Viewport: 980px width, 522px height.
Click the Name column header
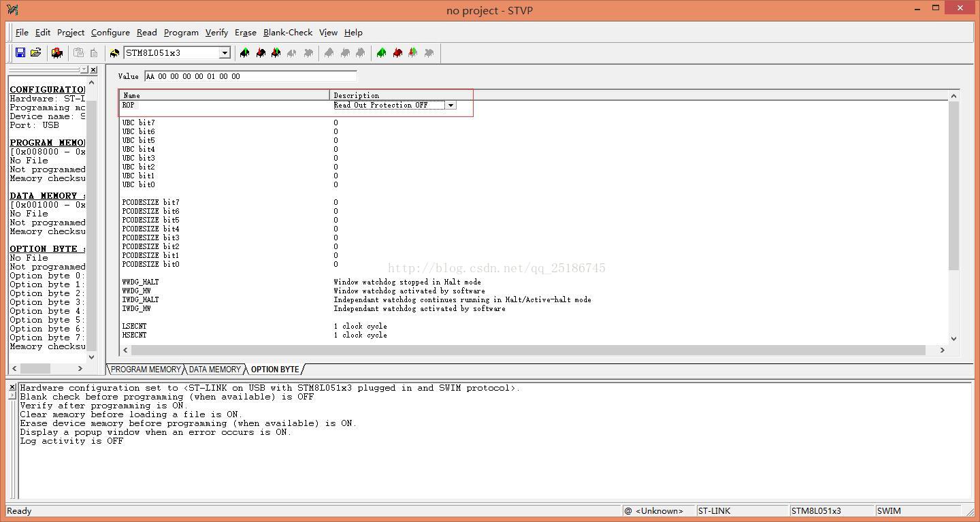(225, 95)
